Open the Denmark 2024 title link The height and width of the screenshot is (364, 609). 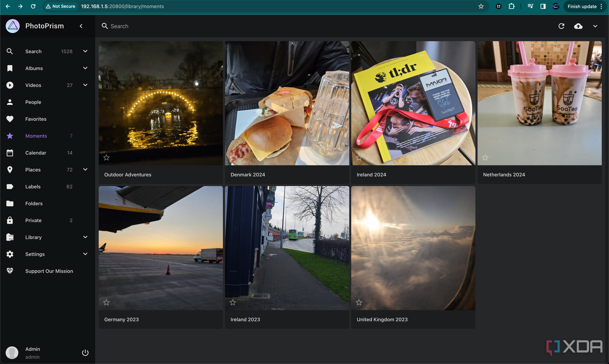pos(248,175)
